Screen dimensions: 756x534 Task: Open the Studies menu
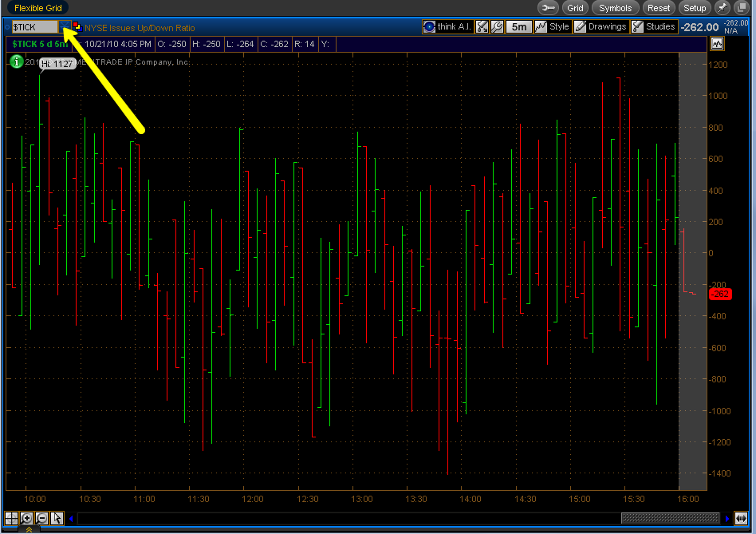coord(654,26)
